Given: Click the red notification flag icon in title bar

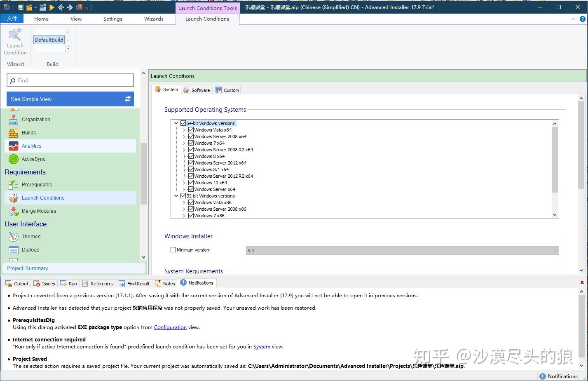Looking at the screenshot, I should 79,7.
